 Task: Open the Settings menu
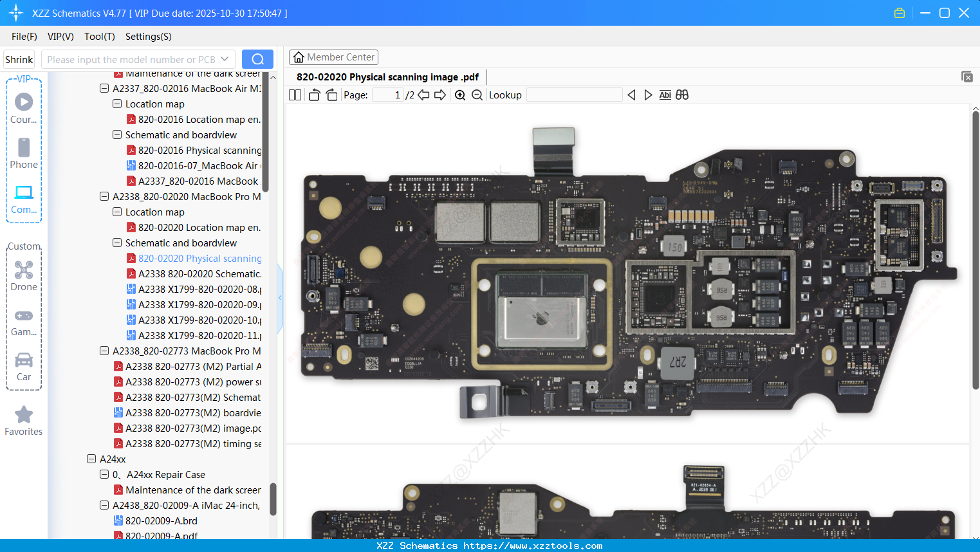pyautogui.click(x=149, y=37)
